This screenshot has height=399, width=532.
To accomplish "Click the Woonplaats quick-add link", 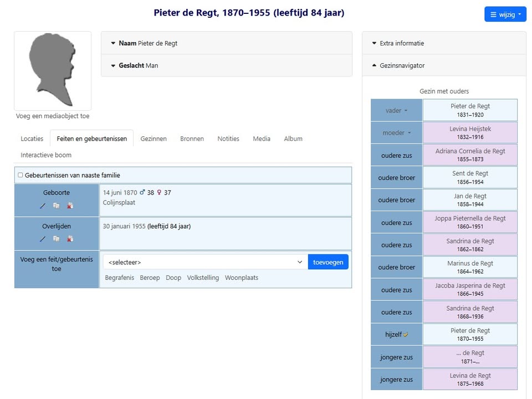I will [x=242, y=278].
